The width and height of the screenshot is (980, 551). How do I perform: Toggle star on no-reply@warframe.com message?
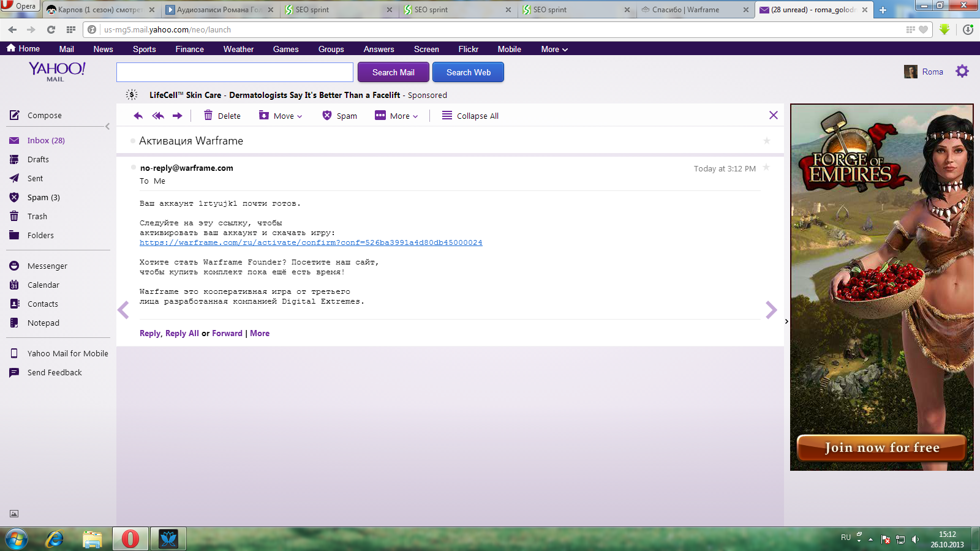(766, 168)
